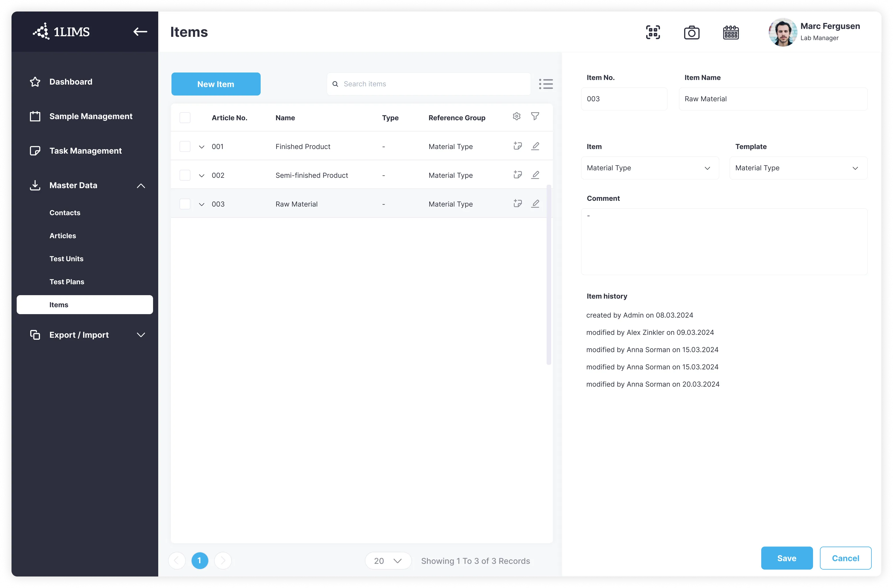
Task: Collapse sidebar with the back arrow
Action: pyautogui.click(x=140, y=32)
